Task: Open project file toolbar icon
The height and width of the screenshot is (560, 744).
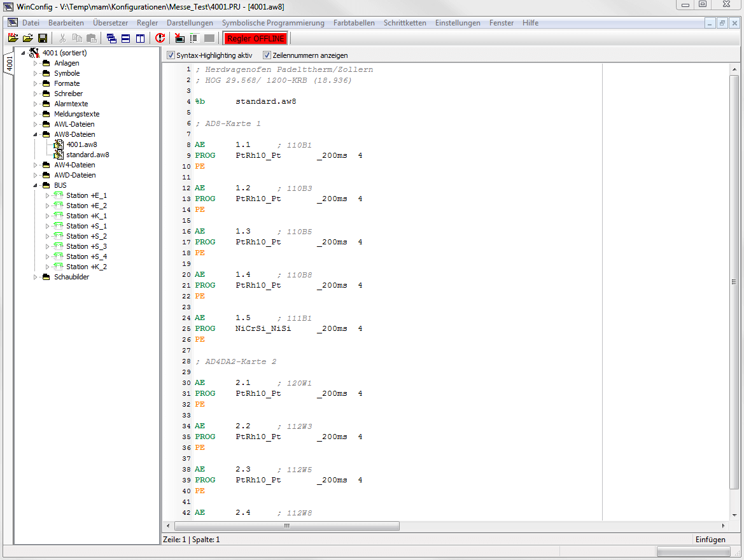Action: [13, 38]
